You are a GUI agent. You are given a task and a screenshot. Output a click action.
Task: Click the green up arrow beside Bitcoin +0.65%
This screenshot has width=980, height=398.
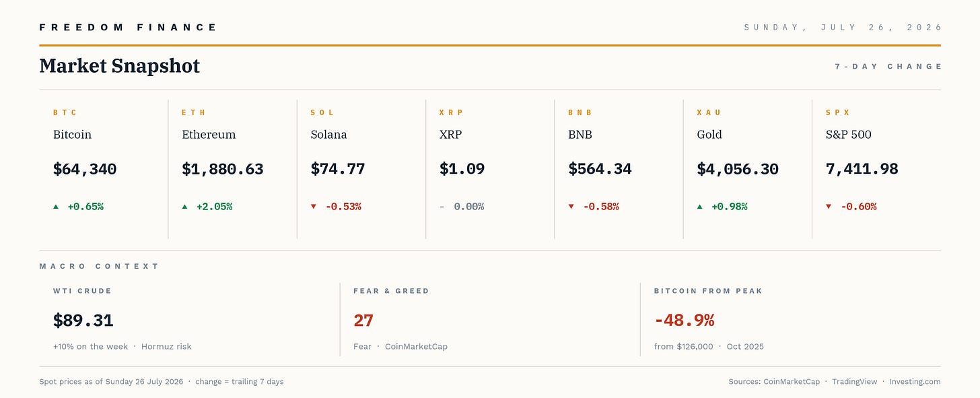tap(56, 207)
